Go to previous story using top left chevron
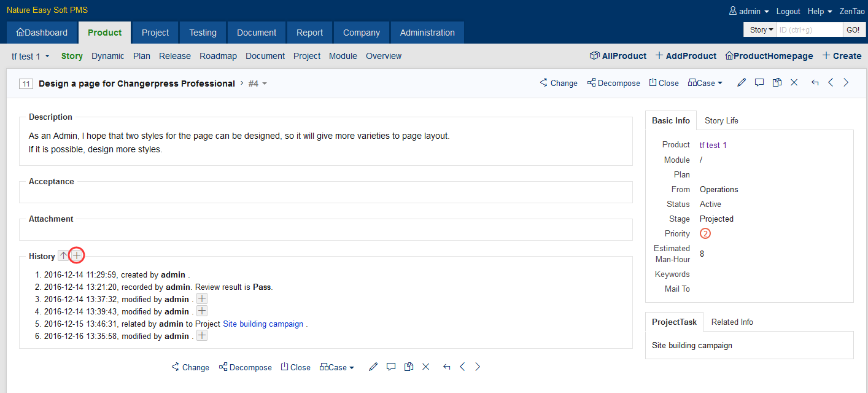 tap(831, 83)
